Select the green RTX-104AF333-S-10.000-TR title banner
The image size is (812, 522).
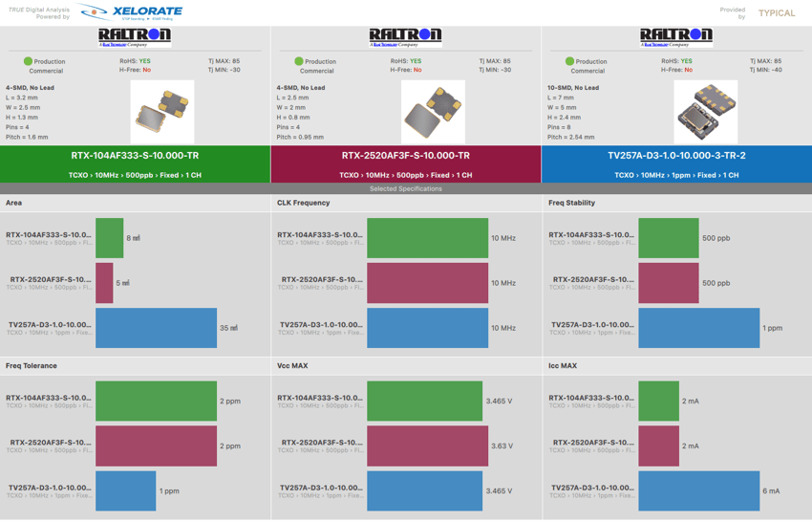click(x=135, y=163)
